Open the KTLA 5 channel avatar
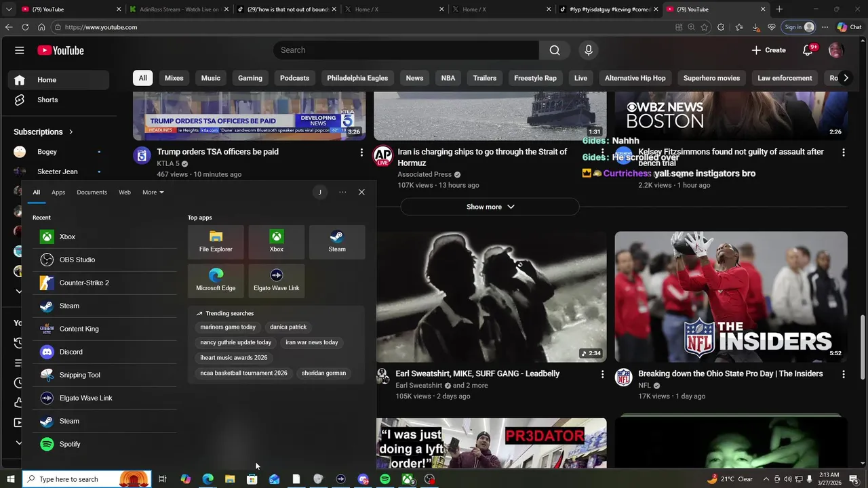Viewport: 868px width, 488px height. click(142, 155)
